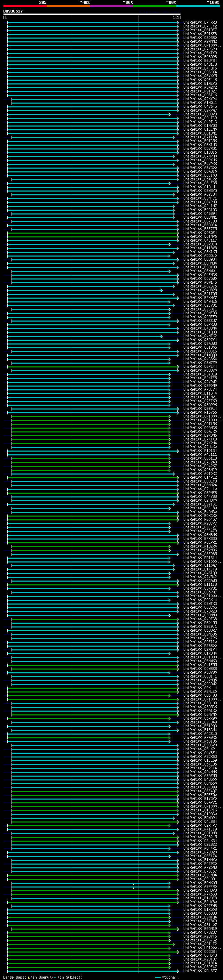Click the white query sequence ruler bar
The width and height of the screenshot is (223, 980).
coord(92,15)
